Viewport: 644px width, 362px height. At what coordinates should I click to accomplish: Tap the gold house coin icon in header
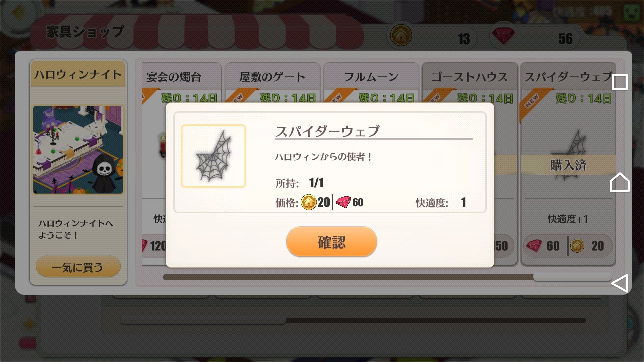tap(401, 35)
